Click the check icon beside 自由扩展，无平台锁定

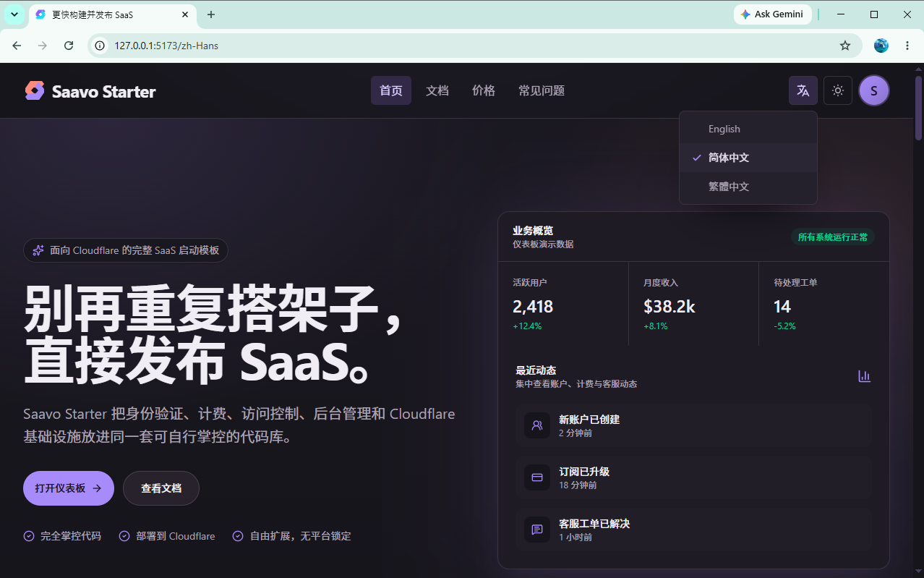click(238, 536)
